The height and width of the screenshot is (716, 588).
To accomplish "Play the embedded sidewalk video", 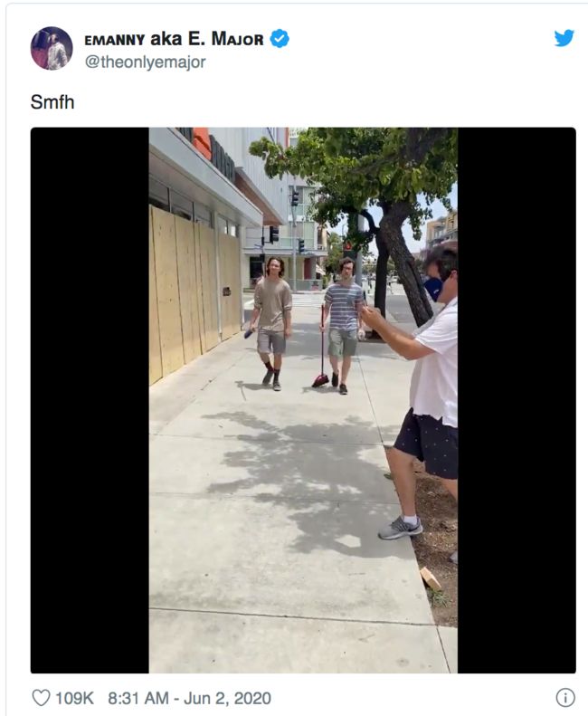I will (303, 400).
